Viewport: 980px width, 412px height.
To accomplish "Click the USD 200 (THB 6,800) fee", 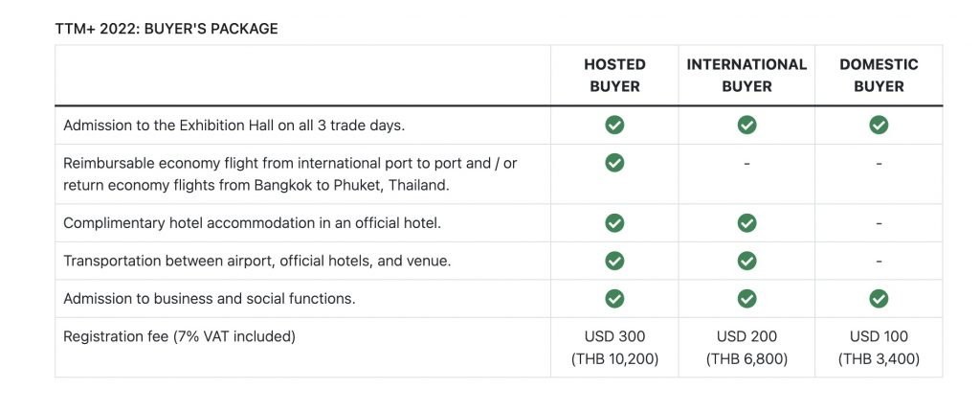I will (746, 348).
